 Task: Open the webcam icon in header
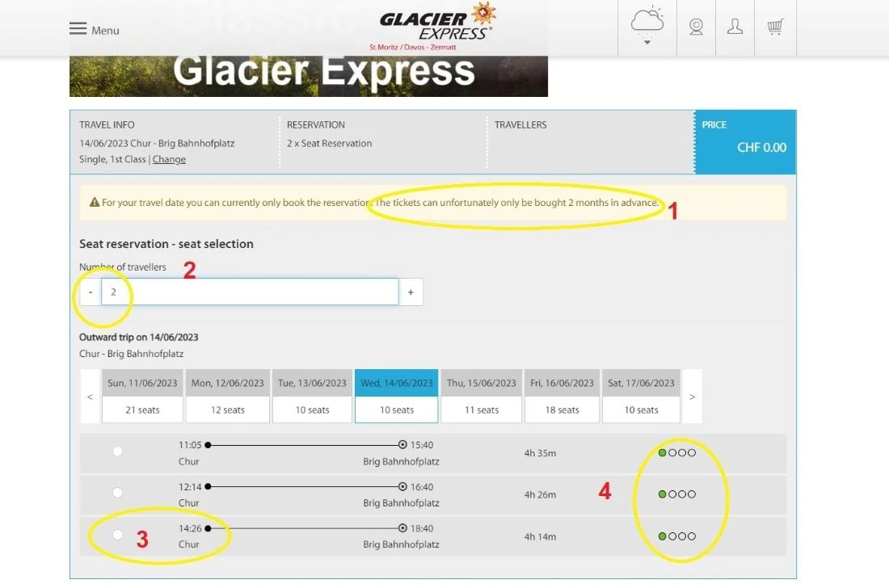click(x=696, y=27)
